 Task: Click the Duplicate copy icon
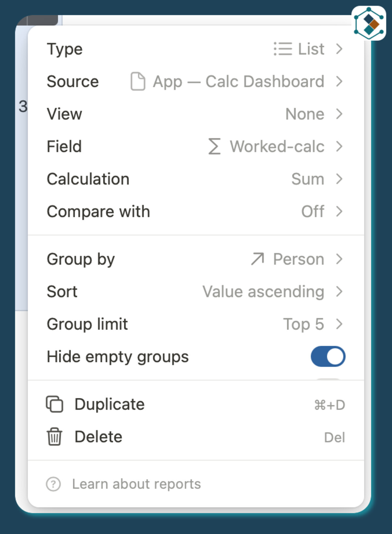click(55, 404)
